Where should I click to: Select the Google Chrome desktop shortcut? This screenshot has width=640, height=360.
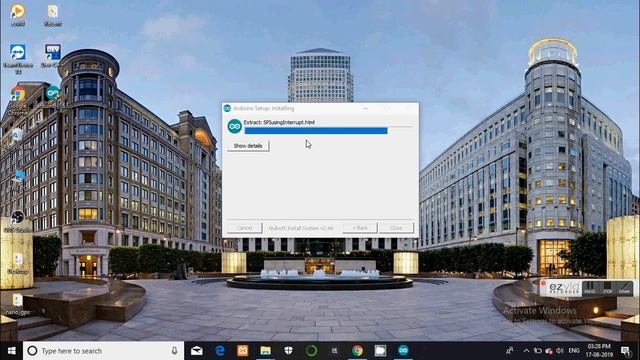click(17, 100)
